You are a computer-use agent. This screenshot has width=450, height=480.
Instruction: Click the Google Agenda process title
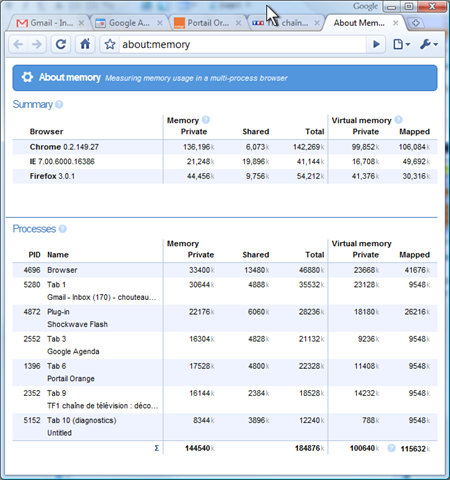[73, 351]
